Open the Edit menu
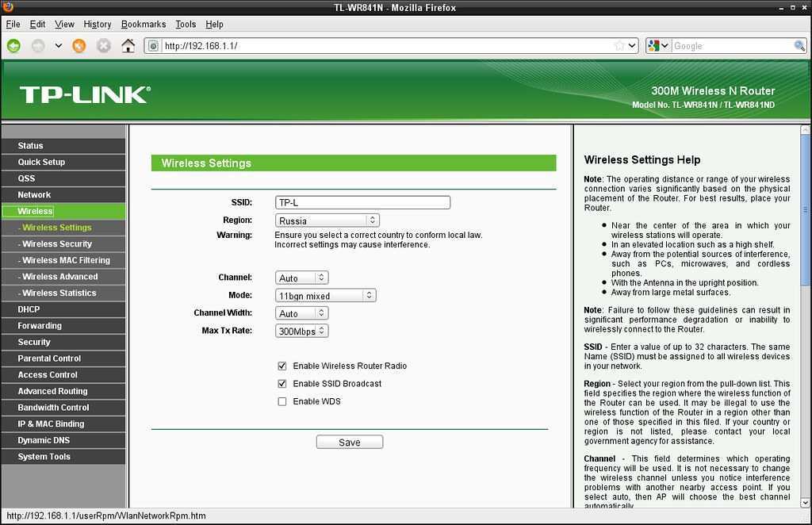This screenshot has height=525, width=812. tap(37, 25)
